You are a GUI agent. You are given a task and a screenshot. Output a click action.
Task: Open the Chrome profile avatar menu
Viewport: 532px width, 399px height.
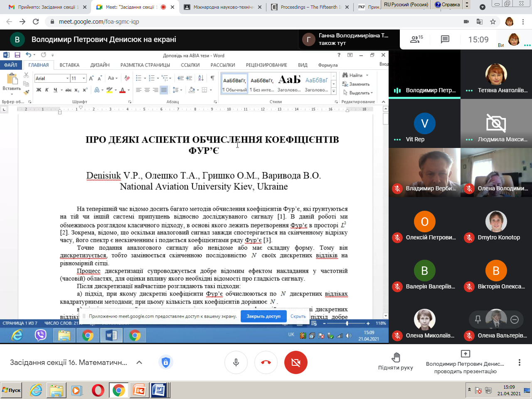(510, 22)
